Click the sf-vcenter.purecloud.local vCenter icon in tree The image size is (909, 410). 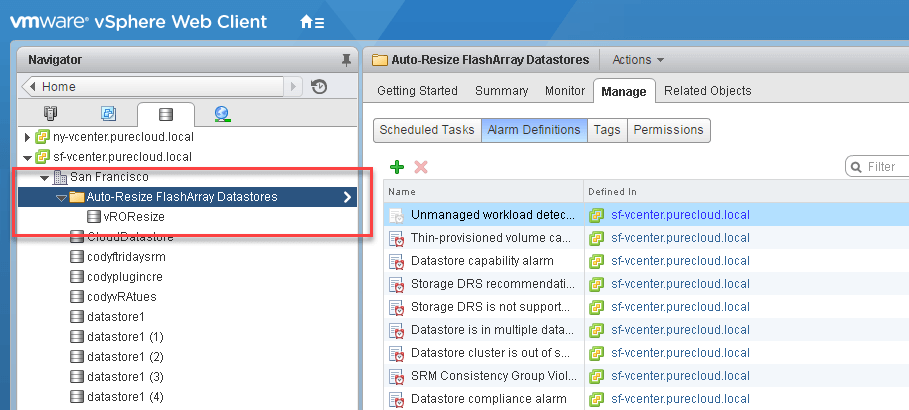[x=42, y=157]
